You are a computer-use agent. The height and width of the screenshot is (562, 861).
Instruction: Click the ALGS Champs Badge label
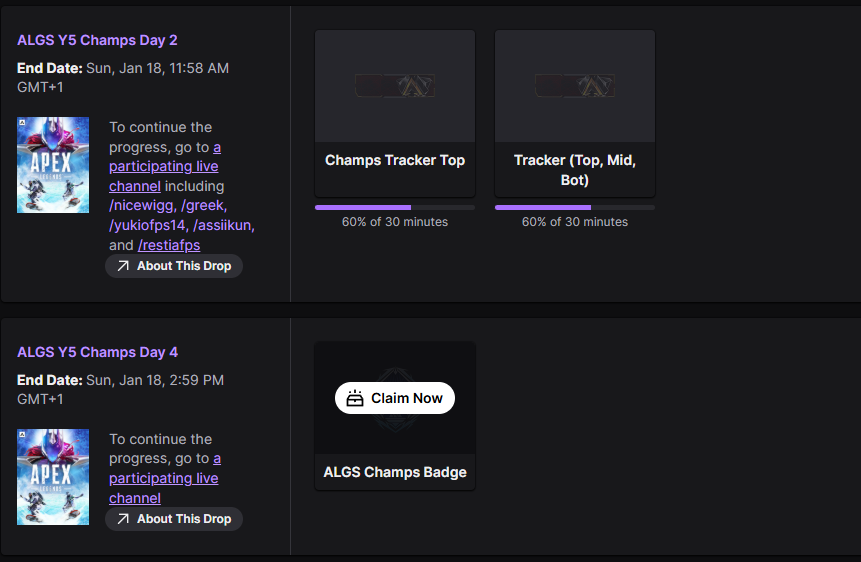click(x=395, y=472)
